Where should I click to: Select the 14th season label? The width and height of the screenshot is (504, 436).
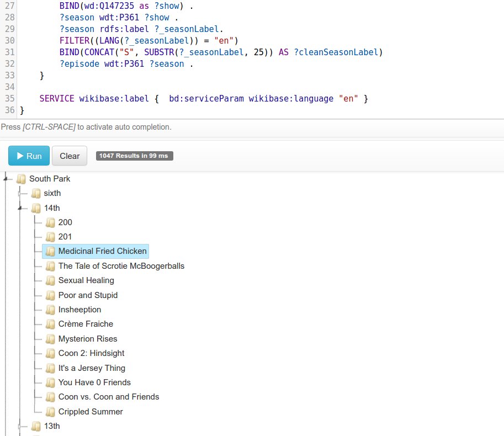click(x=52, y=208)
